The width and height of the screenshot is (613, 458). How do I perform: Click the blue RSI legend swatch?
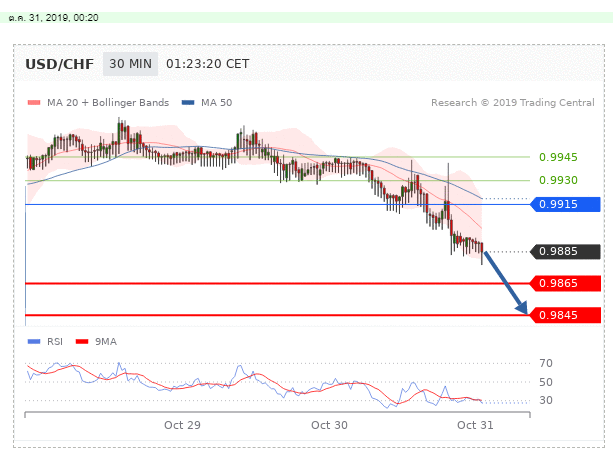pyautogui.click(x=34, y=342)
